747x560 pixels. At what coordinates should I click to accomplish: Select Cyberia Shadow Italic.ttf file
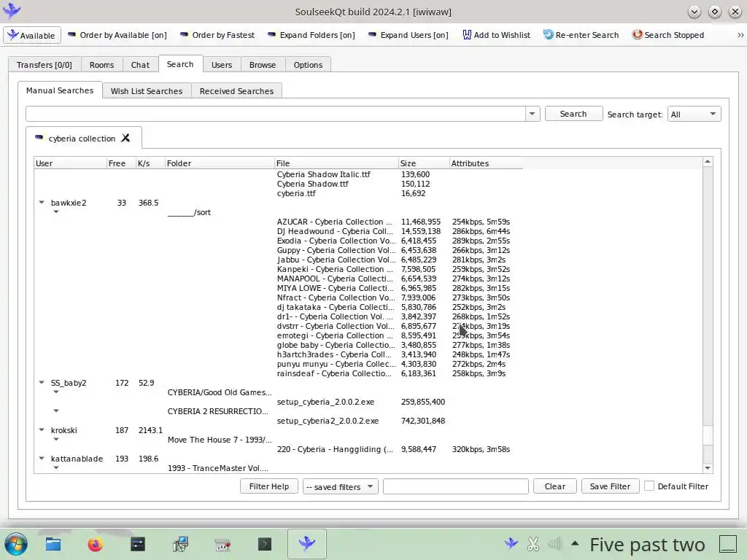click(323, 174)
